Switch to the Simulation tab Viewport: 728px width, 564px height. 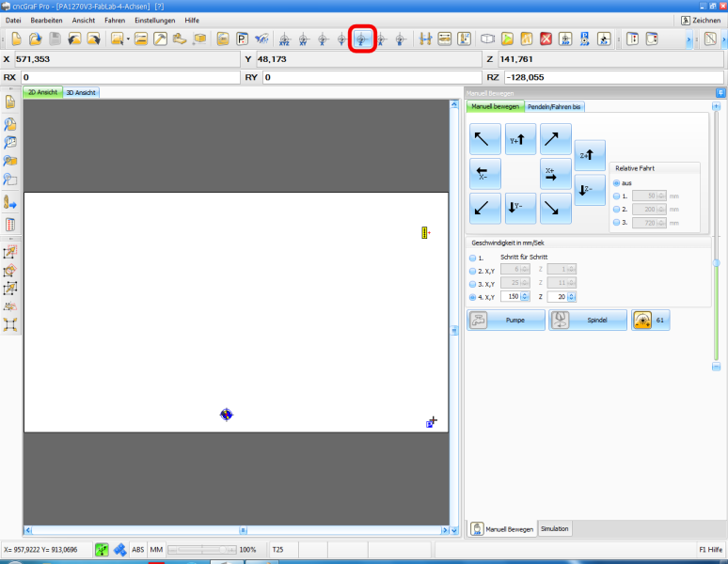(554, 528)
